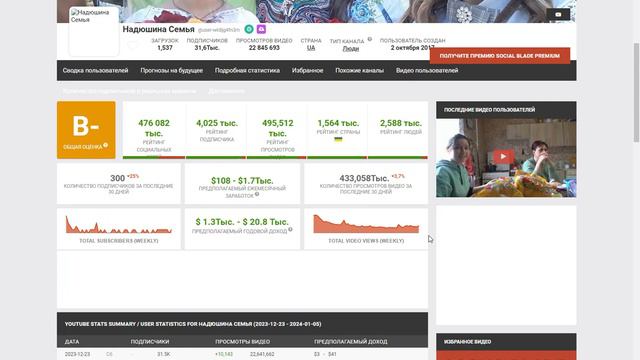The image size is (640, 360).
Task: Click the Люди channel type link
Action: click(x=351, y=49)
